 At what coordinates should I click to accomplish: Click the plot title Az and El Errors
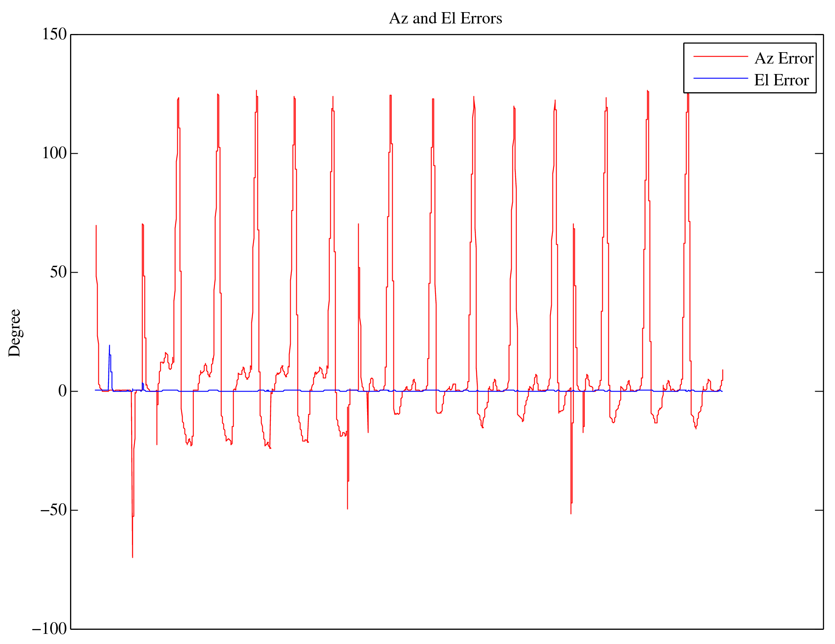445,19
